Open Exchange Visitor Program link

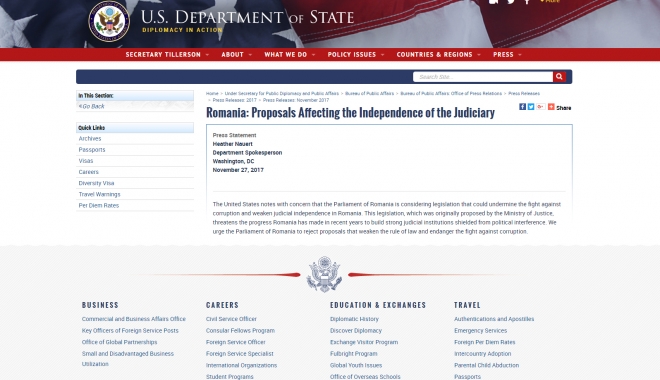[x=364, y=342]
